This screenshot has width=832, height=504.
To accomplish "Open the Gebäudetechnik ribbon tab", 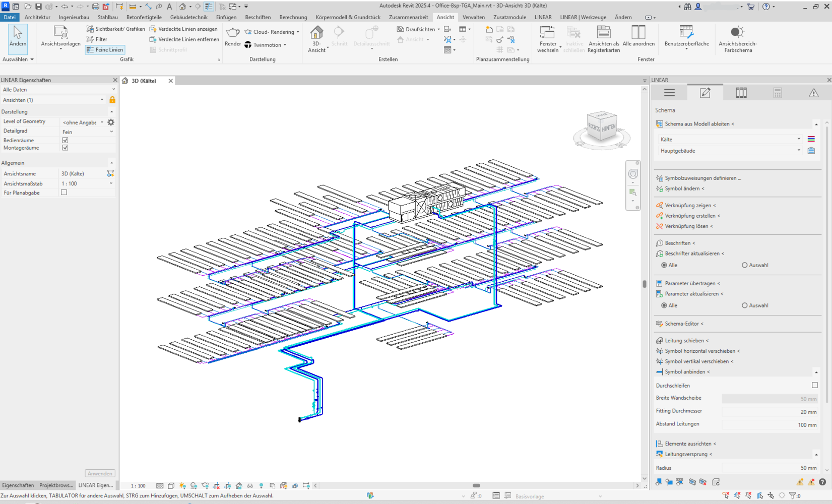I will (x=188, y=17).
